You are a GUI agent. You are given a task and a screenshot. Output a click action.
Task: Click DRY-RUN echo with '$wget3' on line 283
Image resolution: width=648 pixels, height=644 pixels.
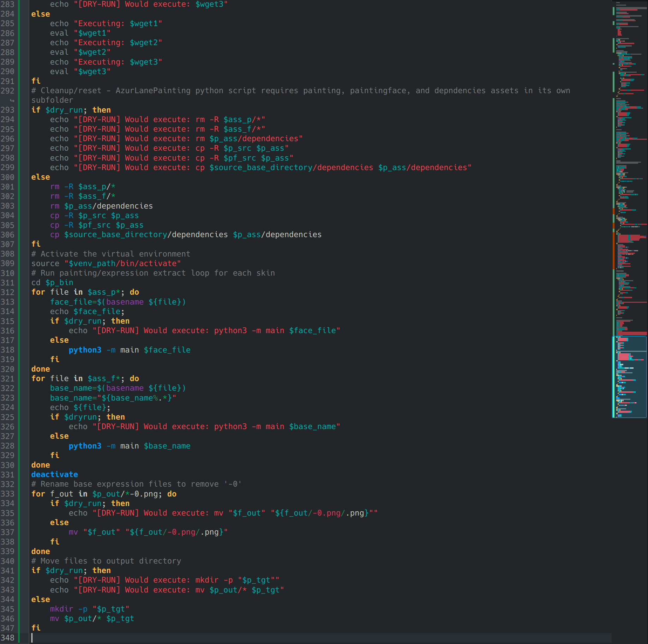(x=139, y=4)
